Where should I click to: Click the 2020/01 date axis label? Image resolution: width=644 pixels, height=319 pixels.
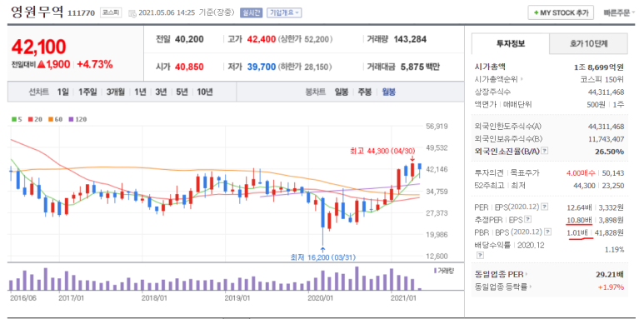coord(320,297)
